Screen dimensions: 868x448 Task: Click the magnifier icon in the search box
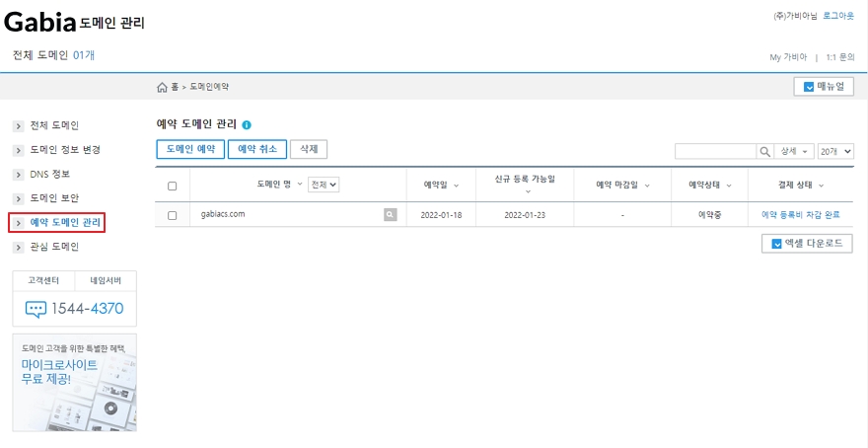[764, 151]
